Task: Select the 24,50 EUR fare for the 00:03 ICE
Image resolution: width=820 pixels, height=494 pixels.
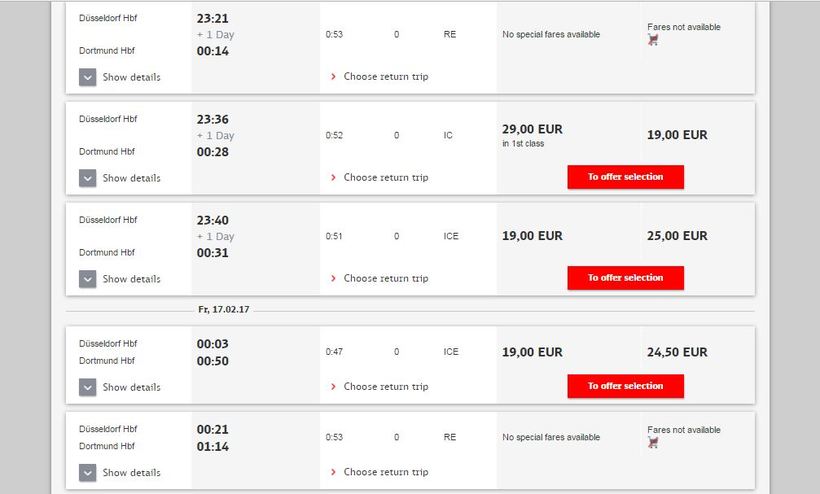Action: (x=677, y=352)
